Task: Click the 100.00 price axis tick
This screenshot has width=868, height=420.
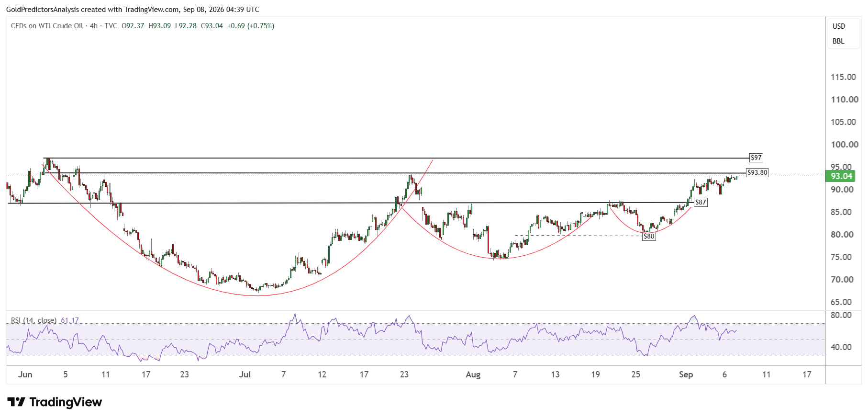Action: pos(844,145)
